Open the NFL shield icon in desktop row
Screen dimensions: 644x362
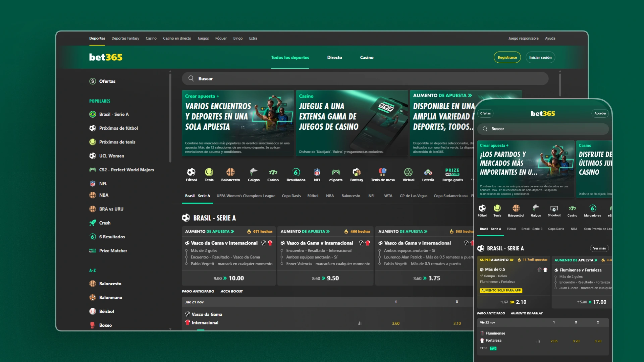[x=317, y=172]
